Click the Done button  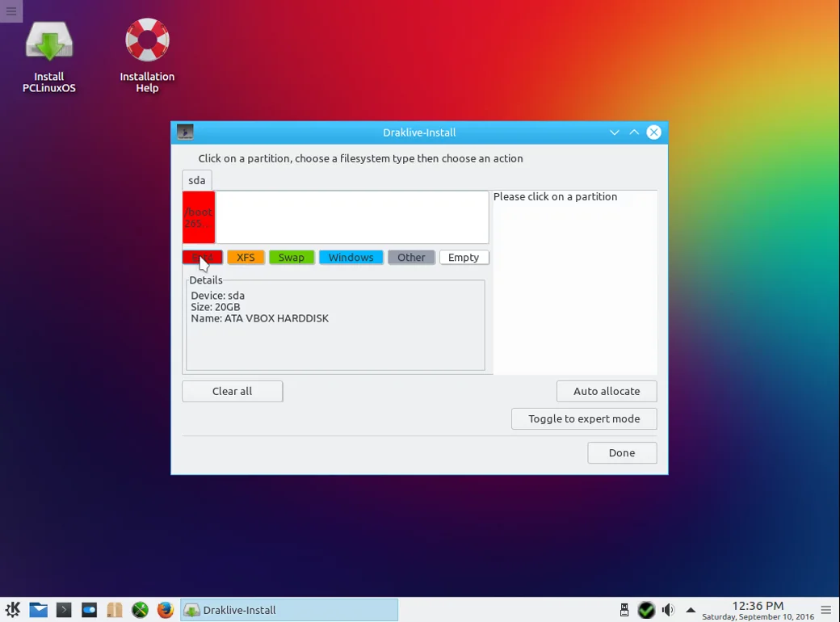[x=622, y=452]
